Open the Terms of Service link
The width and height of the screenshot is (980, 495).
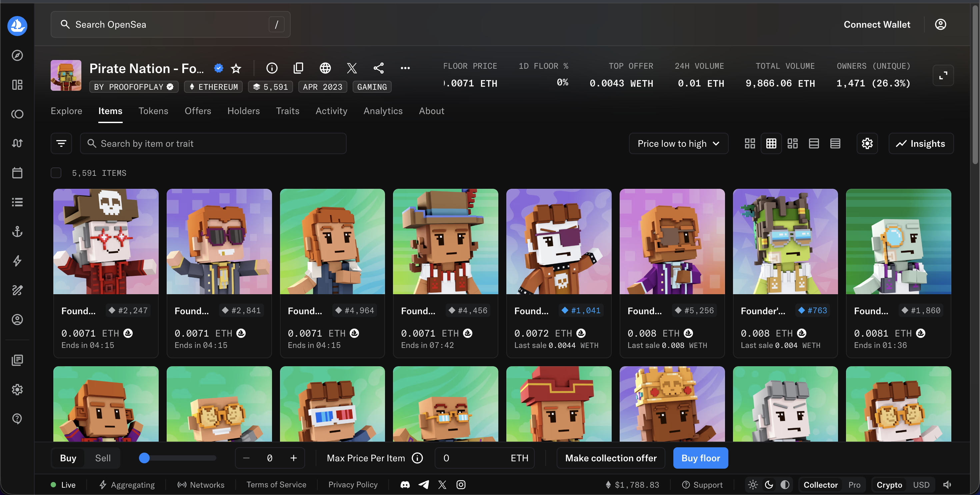pos(276,485)
